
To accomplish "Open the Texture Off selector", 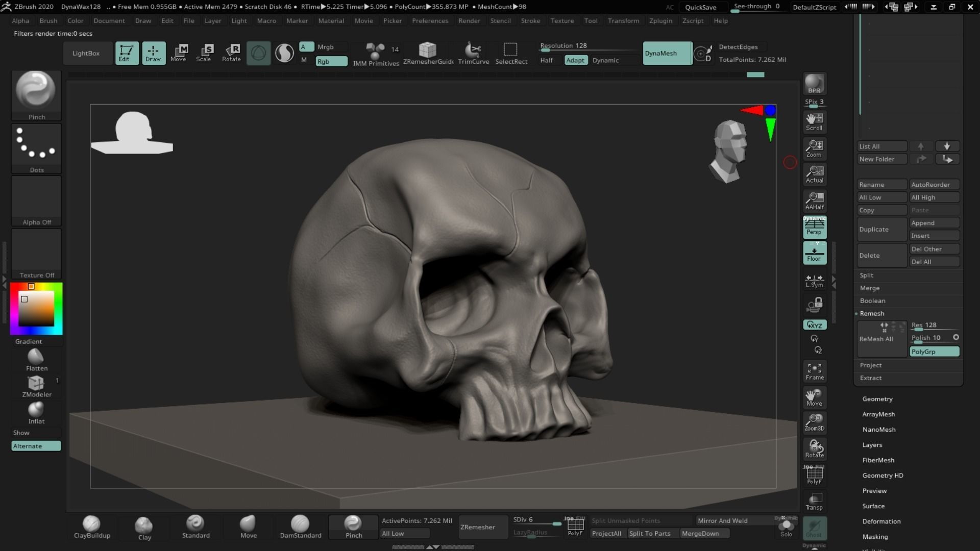I will [x=36, y=254].
